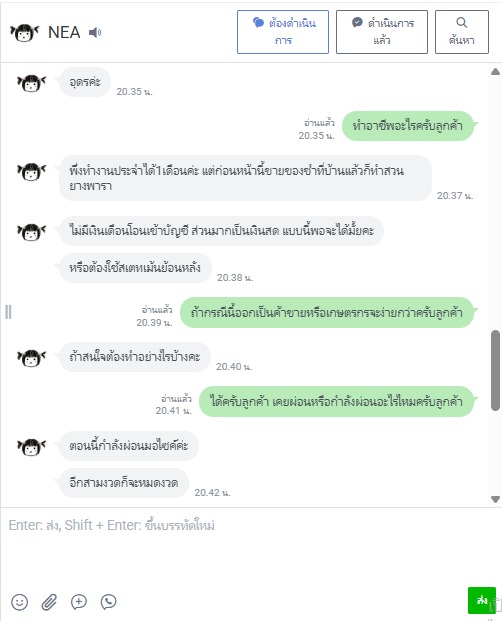Click the chat scrollbar thumb
This screenshot has width=502, height=621.
495,370
